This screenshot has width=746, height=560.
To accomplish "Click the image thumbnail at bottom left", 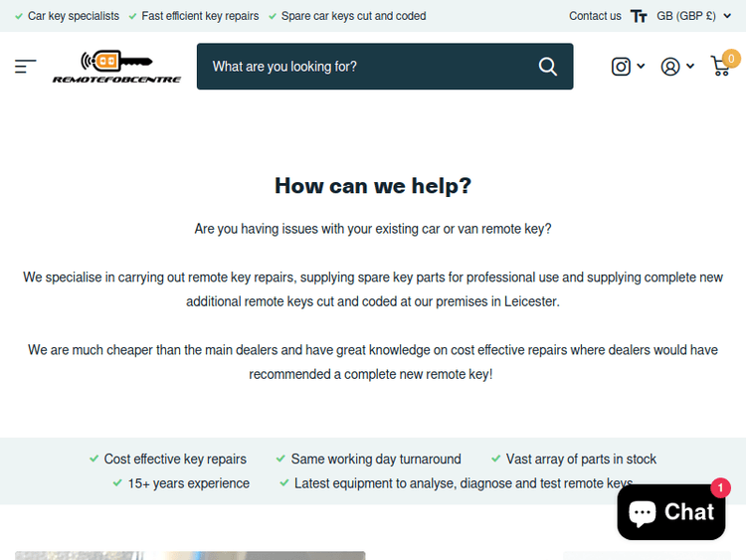I will tap(189, 555).
